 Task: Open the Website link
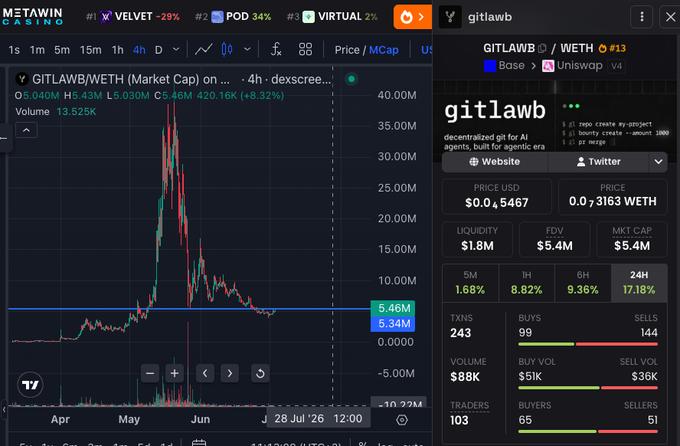495,162
